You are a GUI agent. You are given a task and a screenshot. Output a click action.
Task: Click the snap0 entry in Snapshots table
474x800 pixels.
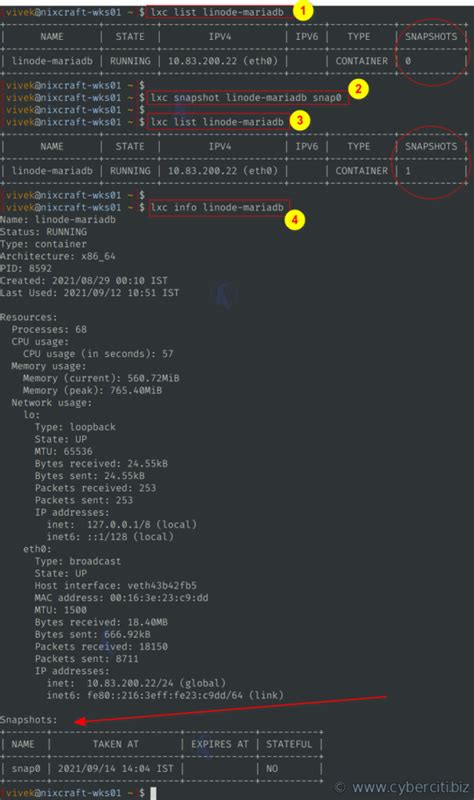coord(26,768)
